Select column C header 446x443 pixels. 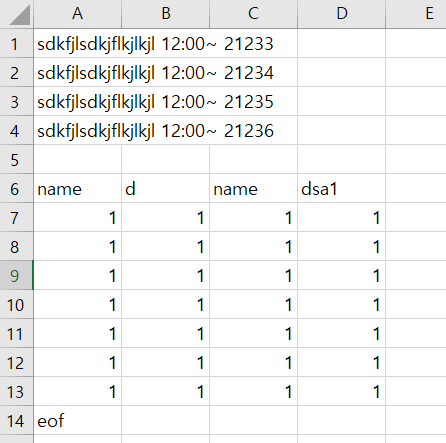click(x=253, y=14)
